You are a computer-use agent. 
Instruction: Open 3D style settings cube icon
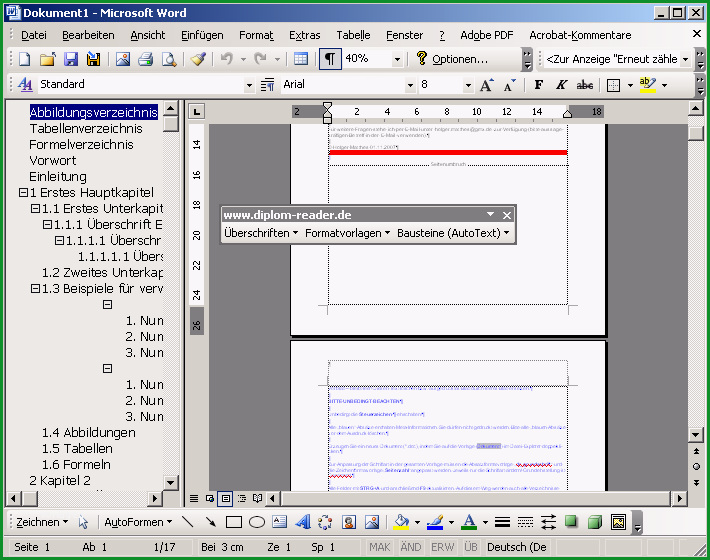(595, 522)
